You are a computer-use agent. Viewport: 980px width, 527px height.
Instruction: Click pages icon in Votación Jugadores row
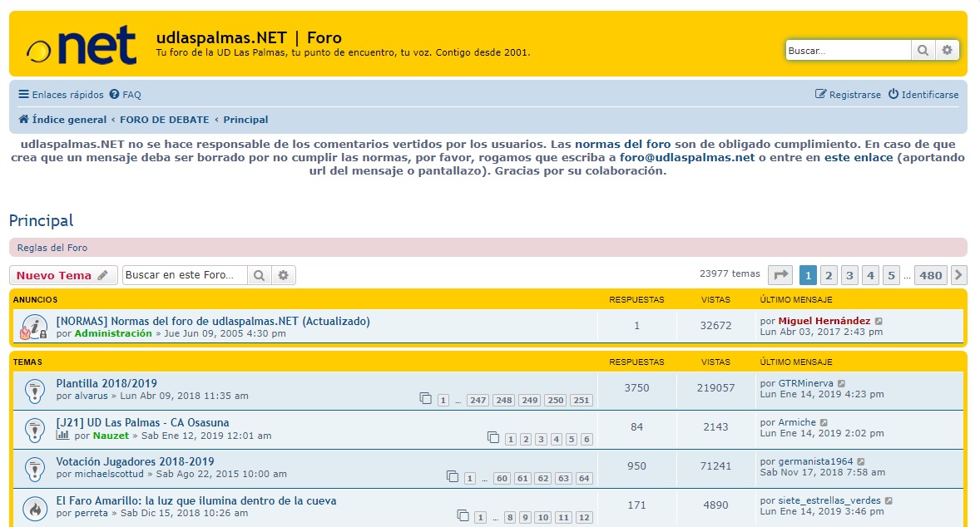point(453,476)
